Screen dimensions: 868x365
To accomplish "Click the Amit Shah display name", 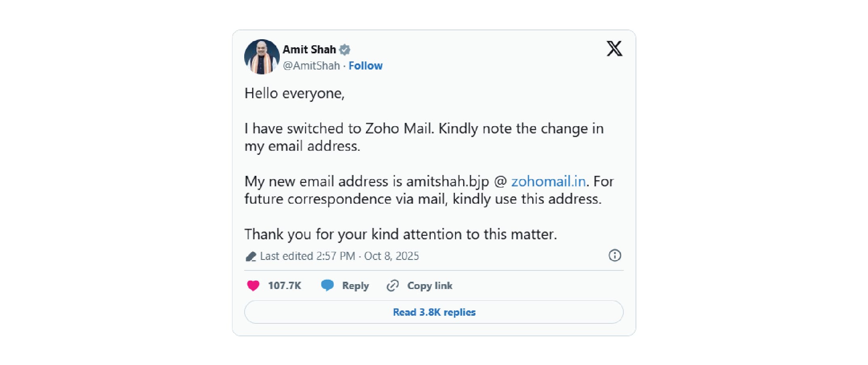I will tap(309, 49).
